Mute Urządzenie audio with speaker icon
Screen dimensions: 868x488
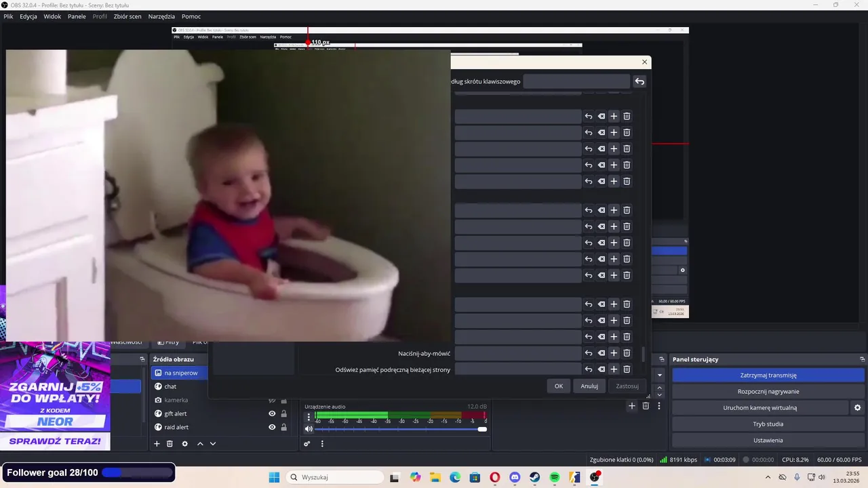(x=309, y=429)
